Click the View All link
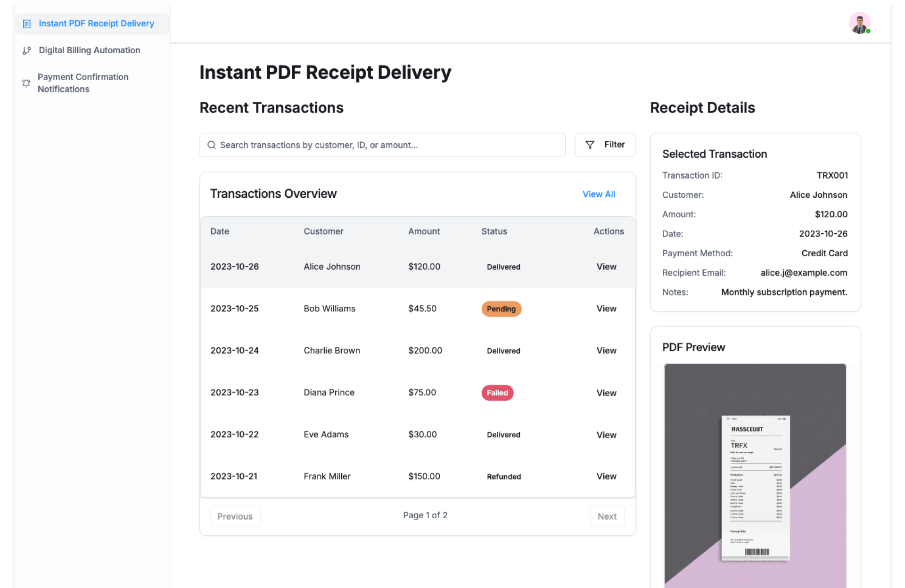Screen dimensions: 905x588 click(x=599, y=194)
